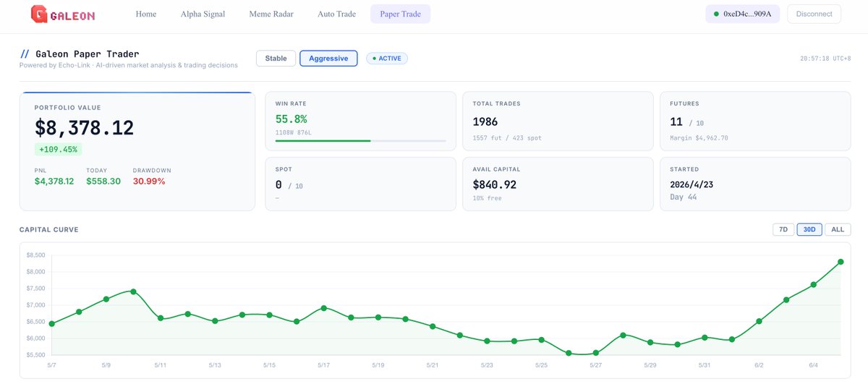Click the ACTIVE status badge
Viewport: 868px width, 392px height.
tap(387, 59)
